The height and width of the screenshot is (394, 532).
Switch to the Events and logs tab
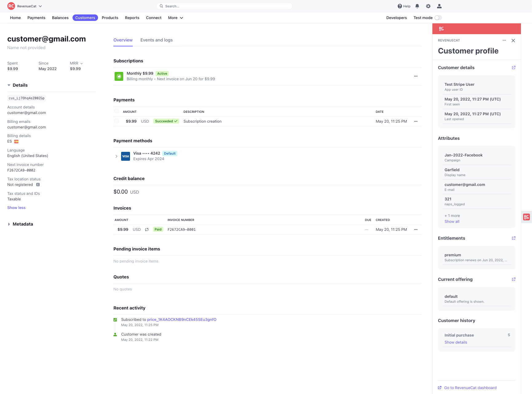(x=156, y=40)
